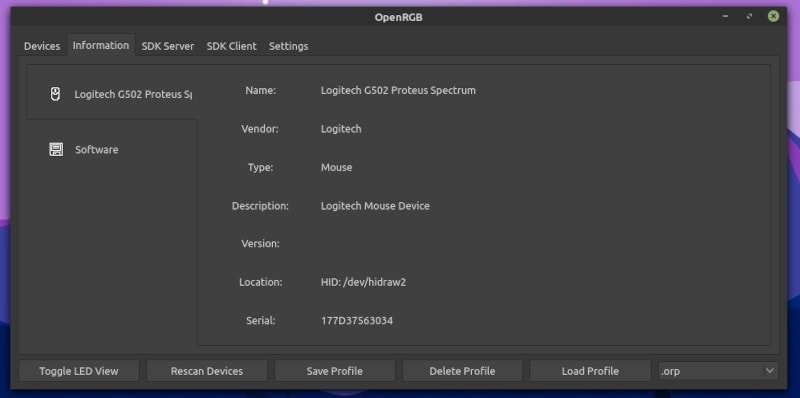Click the Rescan Devices button
The image size is (800, 398).
click(207, 371)
